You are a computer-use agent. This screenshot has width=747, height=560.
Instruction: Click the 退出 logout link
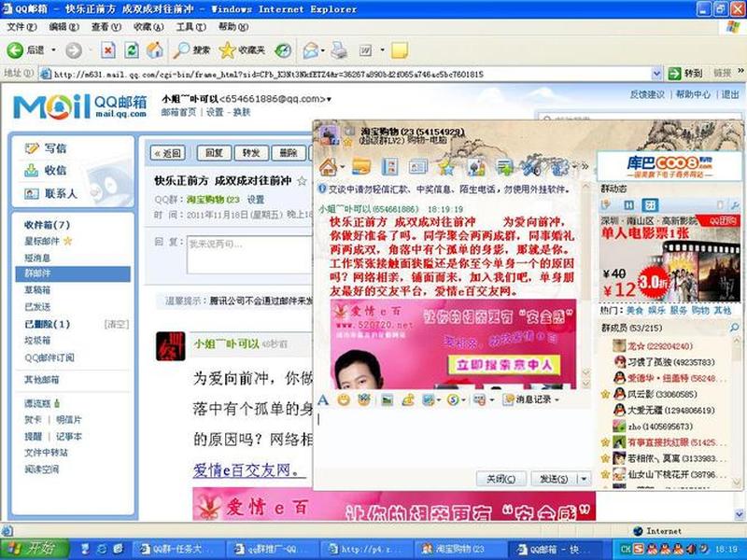click(730, 95)
